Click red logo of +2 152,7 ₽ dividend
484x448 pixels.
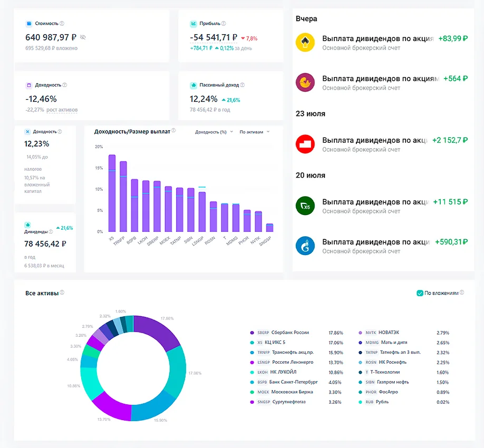click(305, 144)
